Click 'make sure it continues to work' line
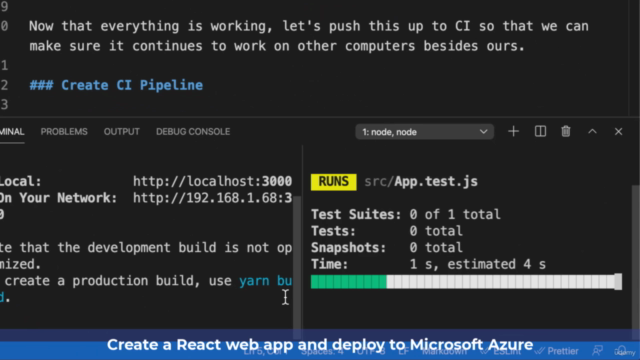The width and height of the screenshot is (640, 360). click(277, 46)
